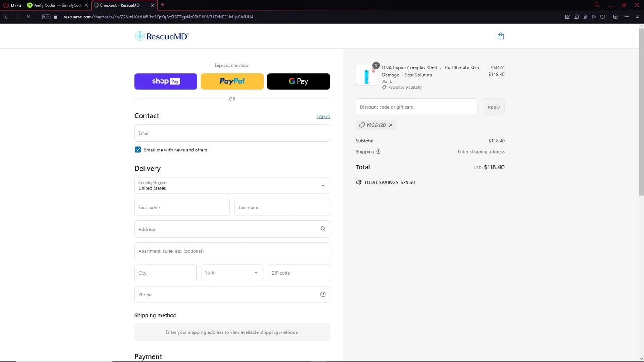Image resolution: width=644 pixels, height=362 pixels.
Task: Click the Phone field
Action: point(232,295)
